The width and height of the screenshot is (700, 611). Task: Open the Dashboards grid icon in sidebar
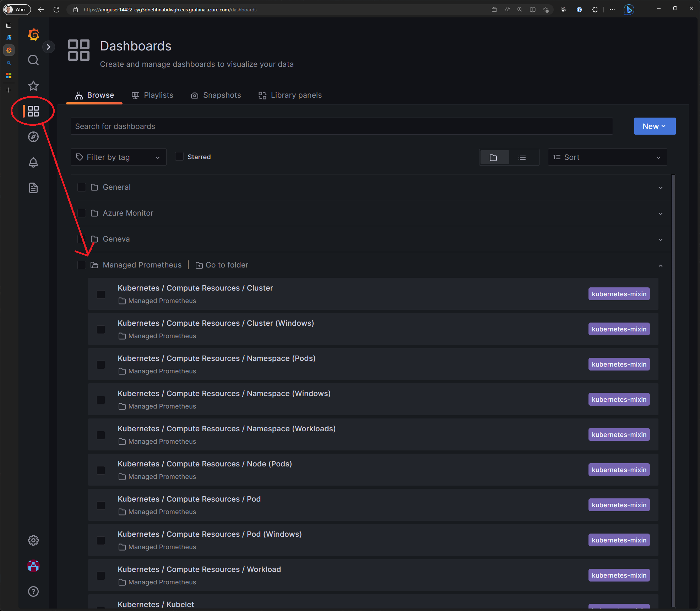[33, 111]
